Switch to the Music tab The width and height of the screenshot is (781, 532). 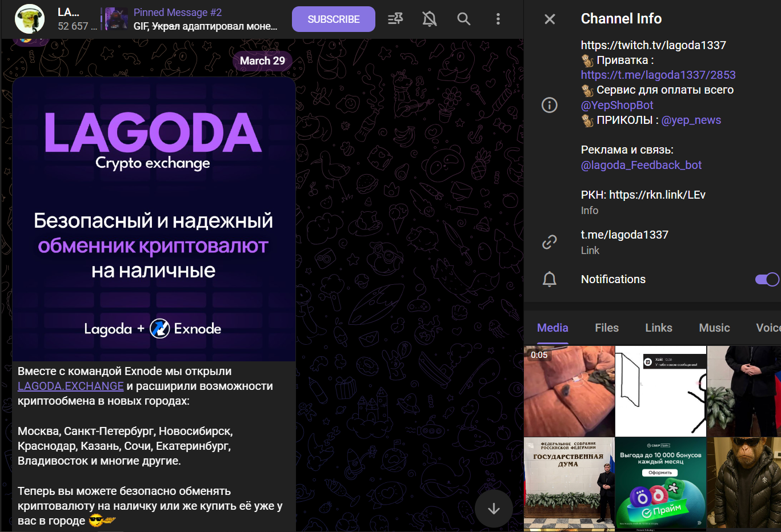click(x=714, y=328)
